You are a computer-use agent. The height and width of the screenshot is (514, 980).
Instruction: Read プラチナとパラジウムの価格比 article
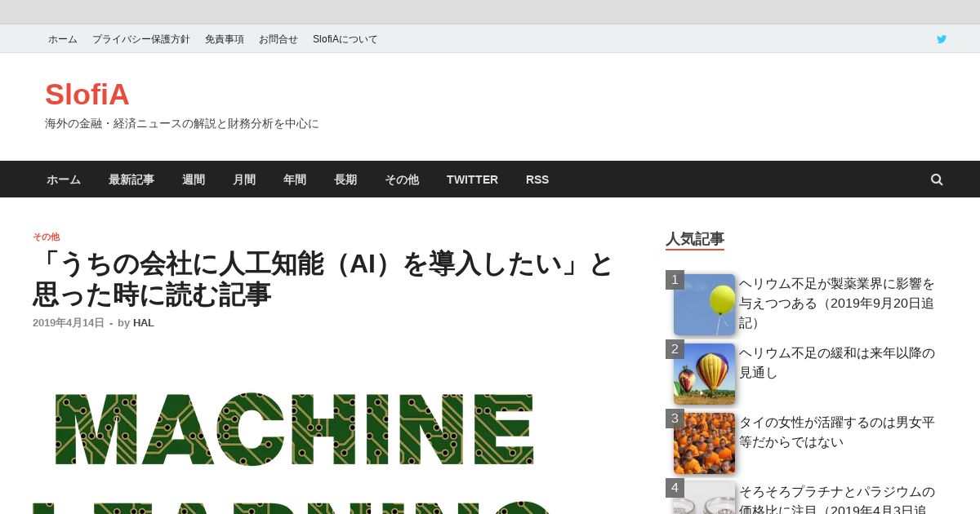pos(837,498)
